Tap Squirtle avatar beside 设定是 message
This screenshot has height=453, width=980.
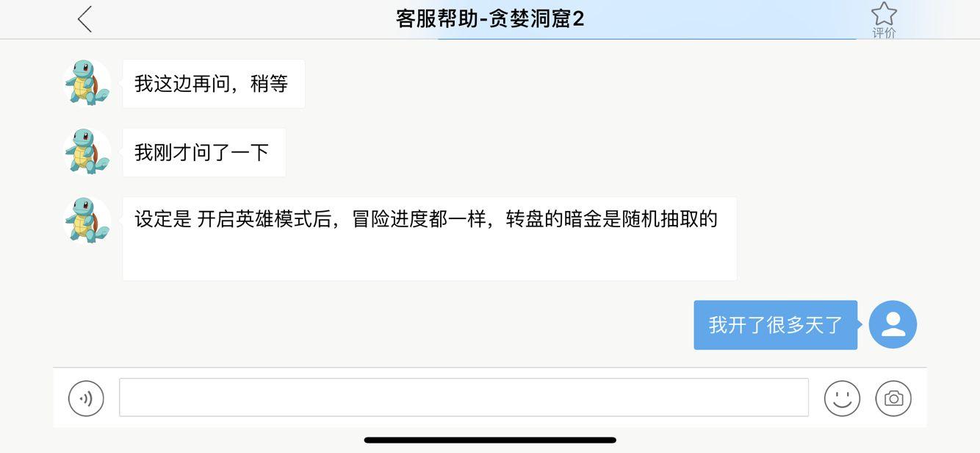click(87, 221)
